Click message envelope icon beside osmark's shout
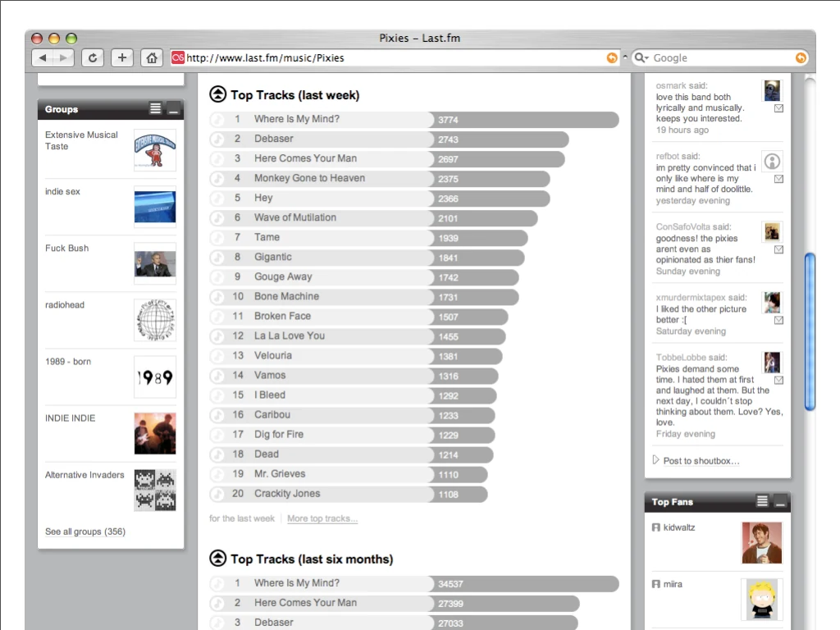The width and height of the screenshot is (840, 630). click(x=779, y=108)
